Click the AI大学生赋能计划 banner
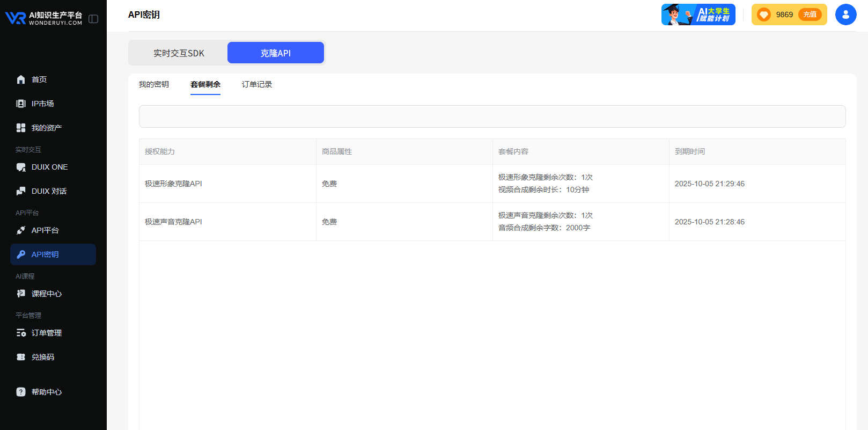This screenshot has width=868, height=430. tap(698, 14)
